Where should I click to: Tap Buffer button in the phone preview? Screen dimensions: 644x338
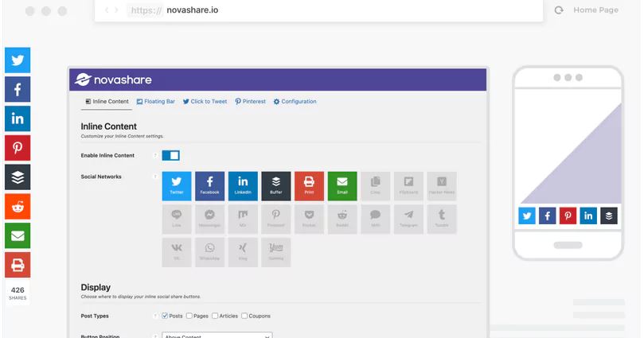[609, 216]
